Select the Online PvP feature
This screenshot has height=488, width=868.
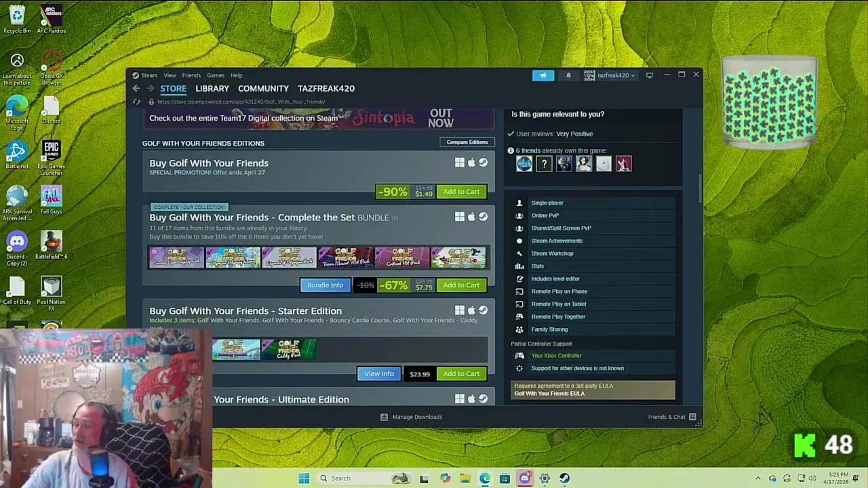[x=593, y=216]
